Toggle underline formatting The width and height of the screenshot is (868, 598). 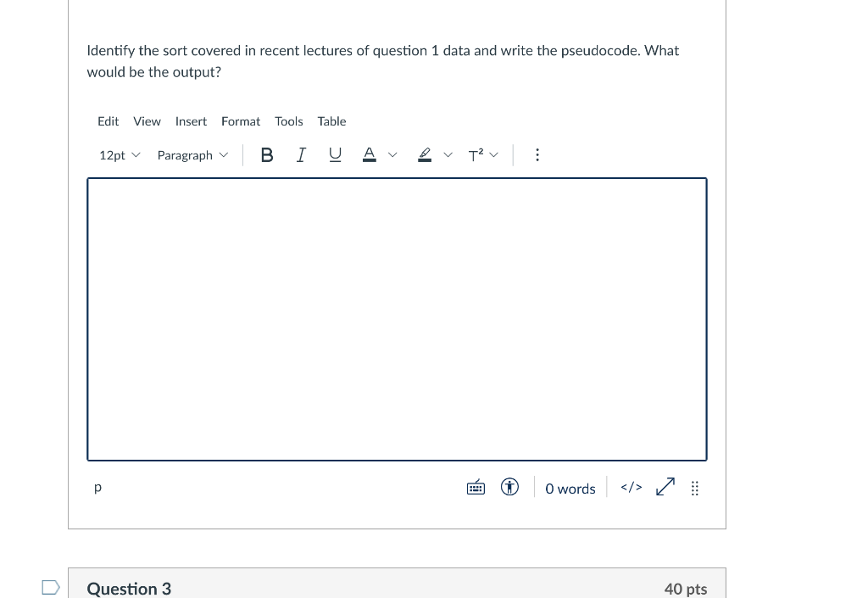pos(335,154)
